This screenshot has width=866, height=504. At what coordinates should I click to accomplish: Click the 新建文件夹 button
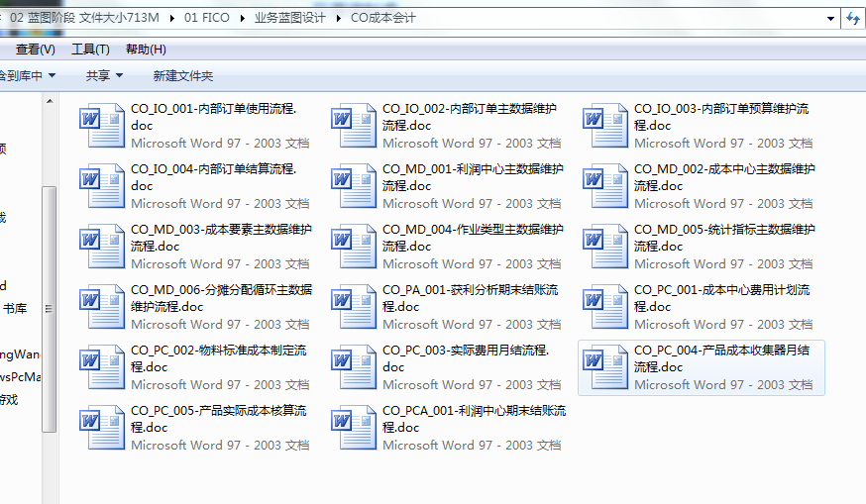tap(182, 75)
